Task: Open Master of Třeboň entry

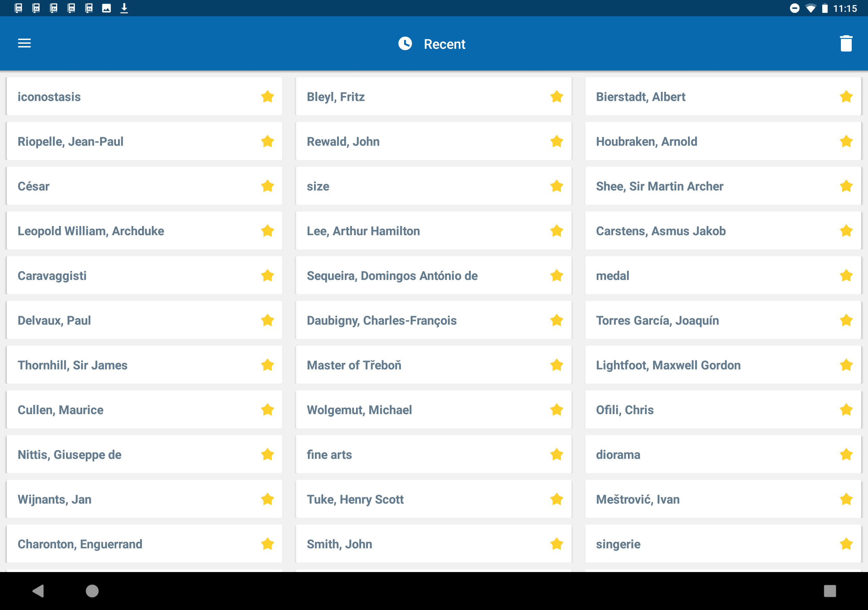Action: point(434,365)
